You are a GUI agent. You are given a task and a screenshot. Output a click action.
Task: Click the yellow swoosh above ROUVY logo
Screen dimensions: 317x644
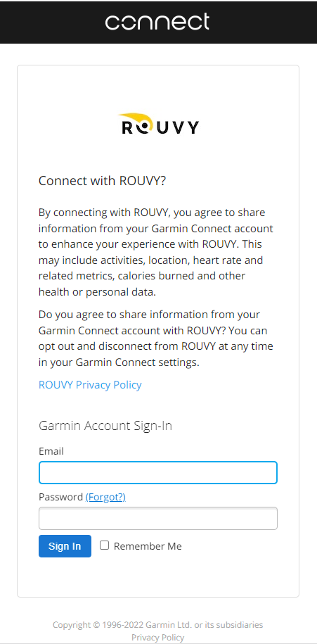coord(133,118)
